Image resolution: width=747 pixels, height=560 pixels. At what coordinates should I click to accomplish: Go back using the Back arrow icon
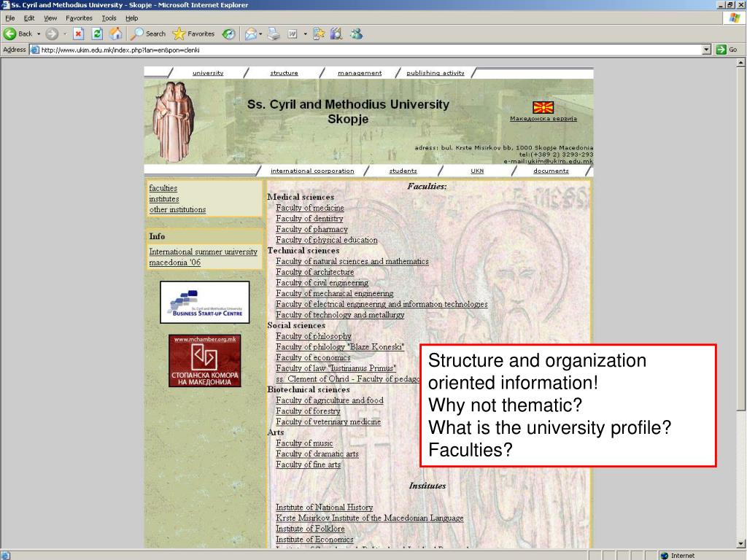point(9,34)
